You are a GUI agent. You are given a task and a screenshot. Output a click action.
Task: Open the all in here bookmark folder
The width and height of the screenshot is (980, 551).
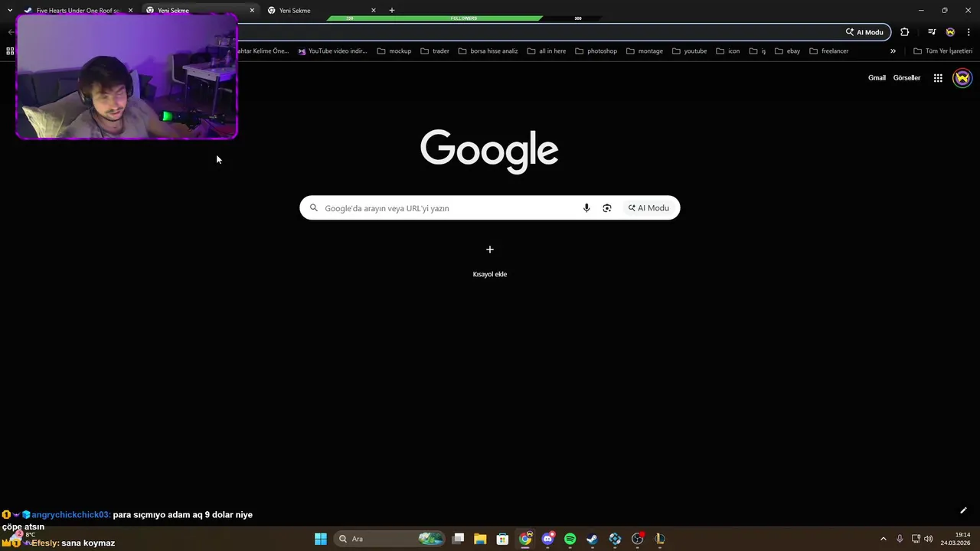tap(547, 51)
